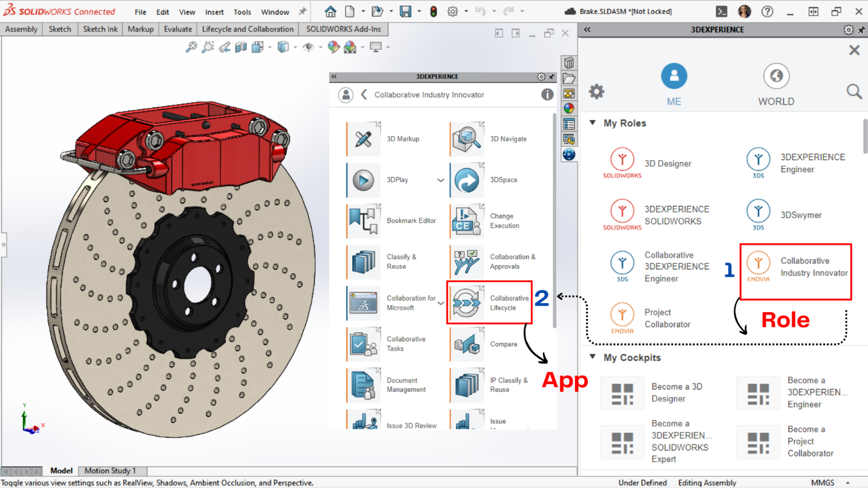Click the Zoom to Area icon
The image size is (868, 488).
pos(208,47)
